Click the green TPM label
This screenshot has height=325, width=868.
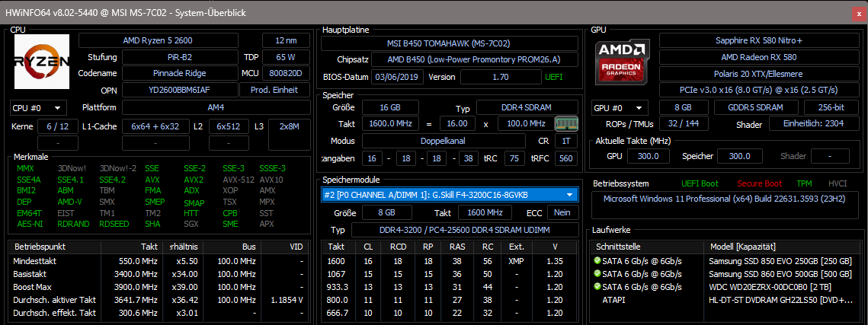[x=804, y=183]
